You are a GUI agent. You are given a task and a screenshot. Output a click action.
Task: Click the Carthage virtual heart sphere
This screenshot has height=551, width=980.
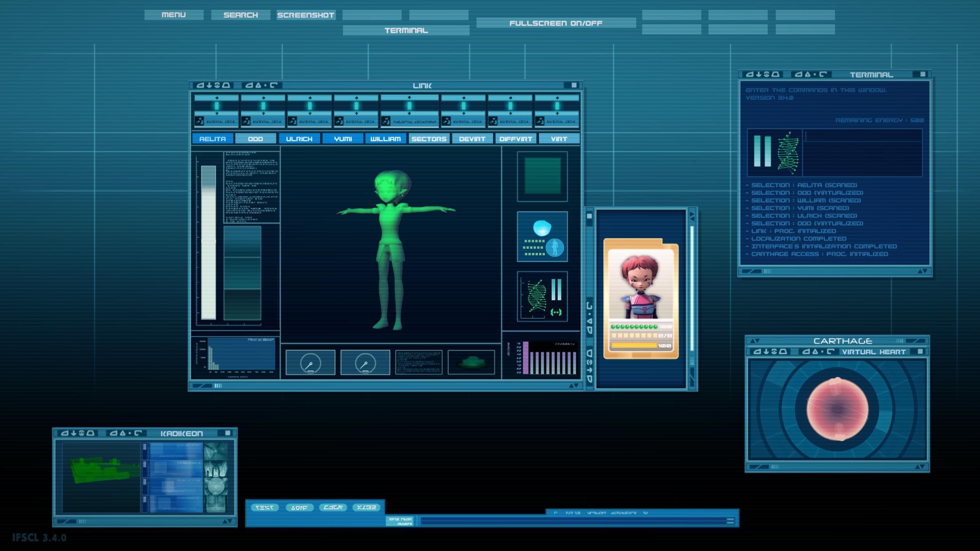pos(837,408)
